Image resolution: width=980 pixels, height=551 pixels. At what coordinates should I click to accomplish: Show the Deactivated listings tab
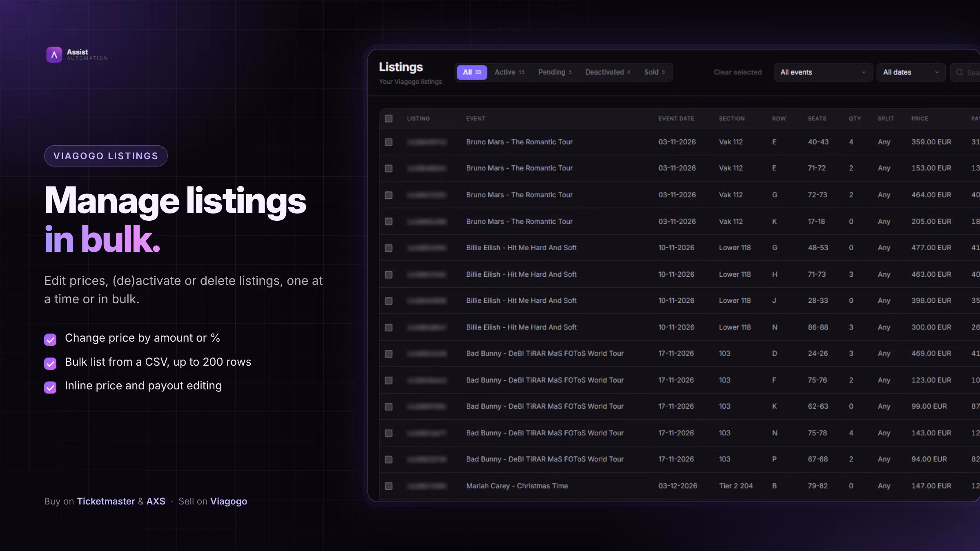coord(608,72)
